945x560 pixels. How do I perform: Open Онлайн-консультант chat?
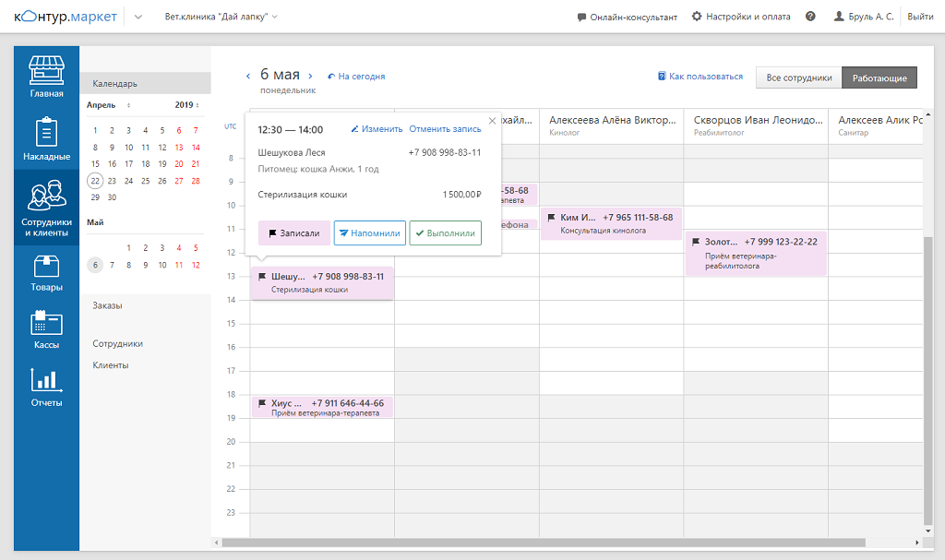627,17
